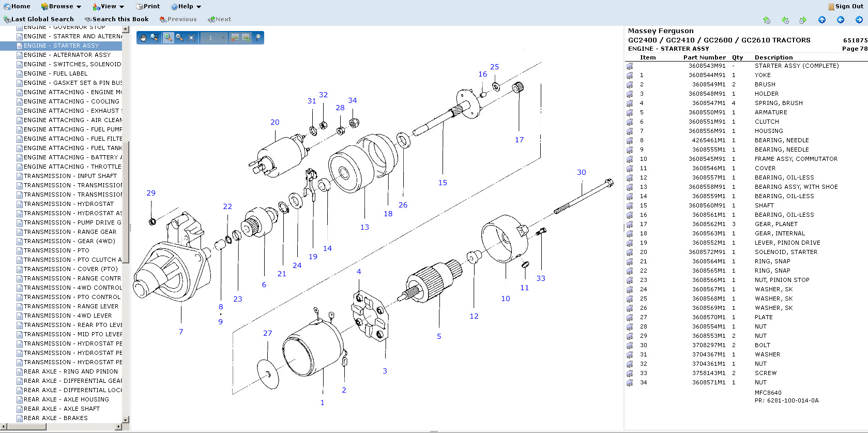Open the View dropdown menu
868x433 pixels.
pyautogui.click(x=108, y=6)
